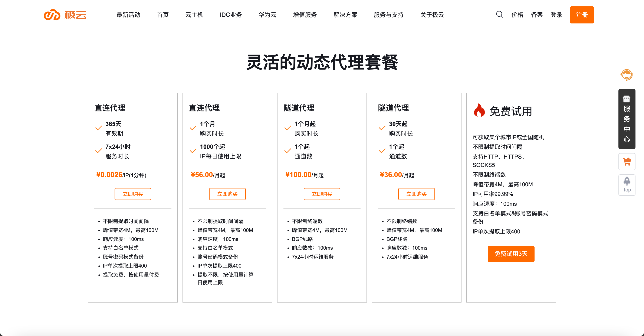Go to 最新活动 page

point(128,15)
